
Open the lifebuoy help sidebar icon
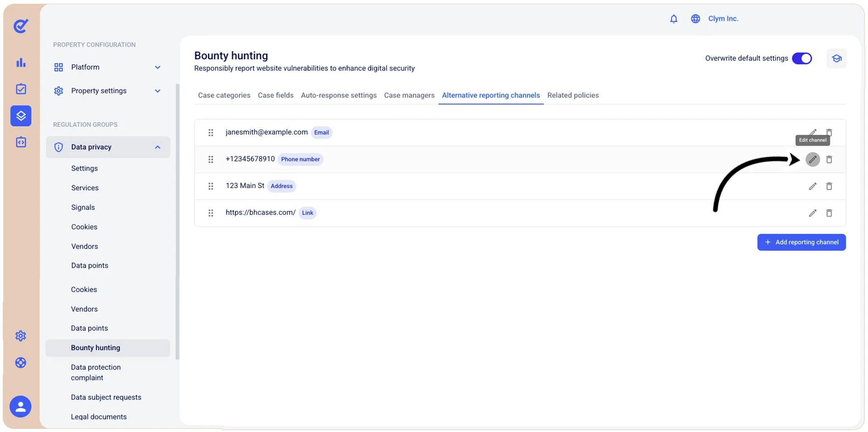pyautogui.click(x=21, y=362)
